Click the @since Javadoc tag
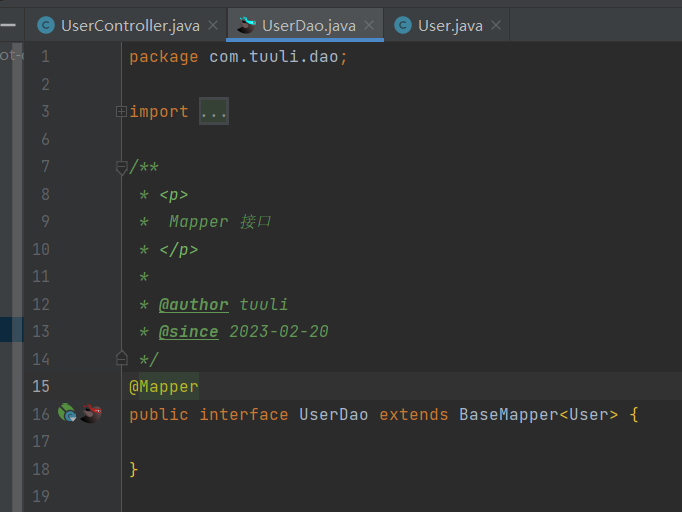The image size is (682, 512). [x=189, y=332]
